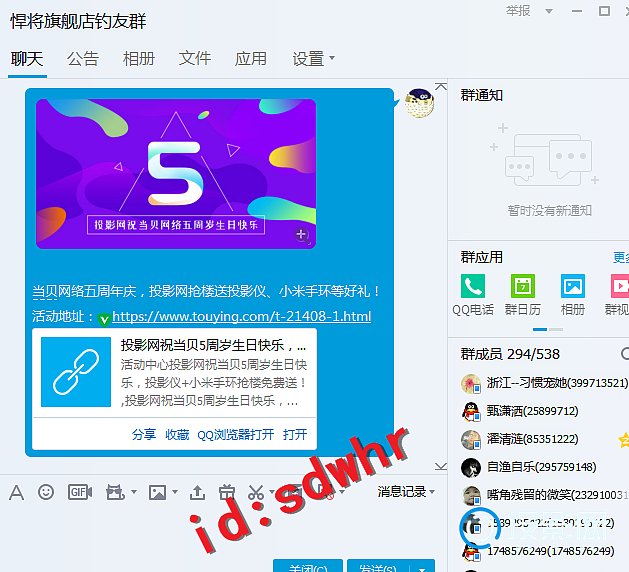
Task: Click 分享 on the link card
Action: [x=144, y=434]
